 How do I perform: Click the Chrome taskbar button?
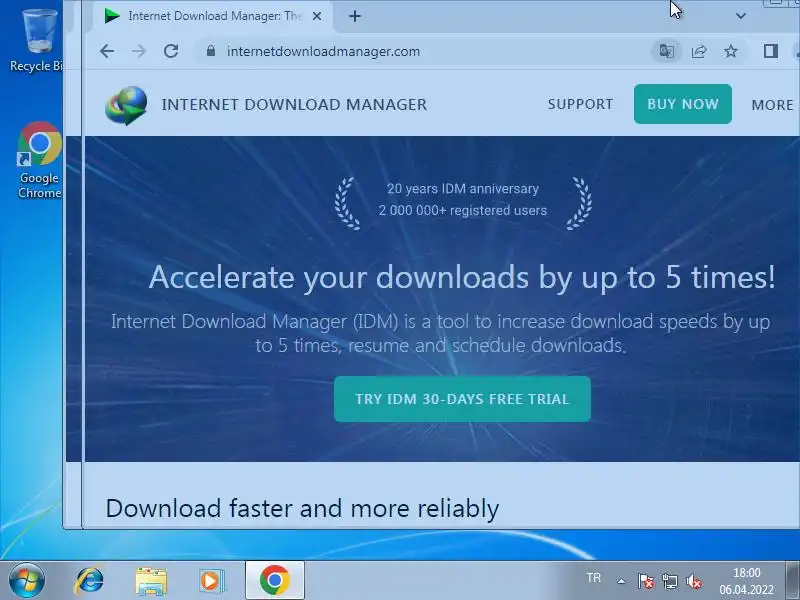pyautogui.click(x=275, y=580)
